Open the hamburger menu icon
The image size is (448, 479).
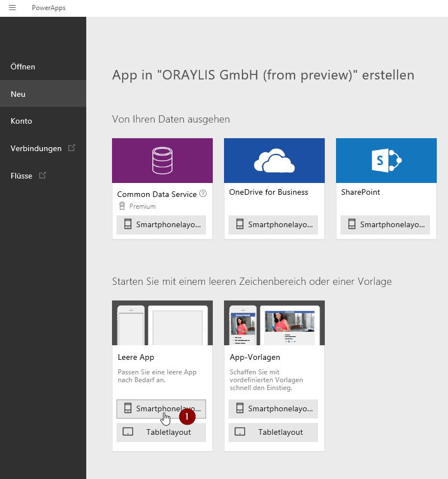(12, 8)
